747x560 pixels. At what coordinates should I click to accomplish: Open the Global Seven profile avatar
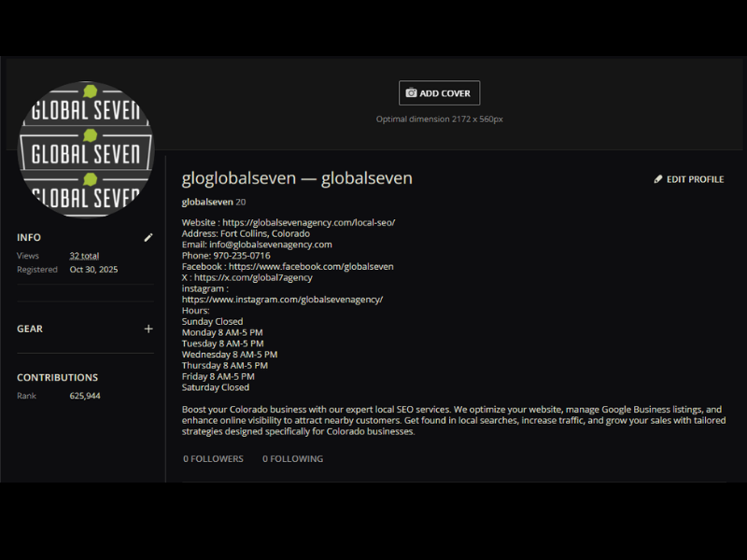pos(86,149)
